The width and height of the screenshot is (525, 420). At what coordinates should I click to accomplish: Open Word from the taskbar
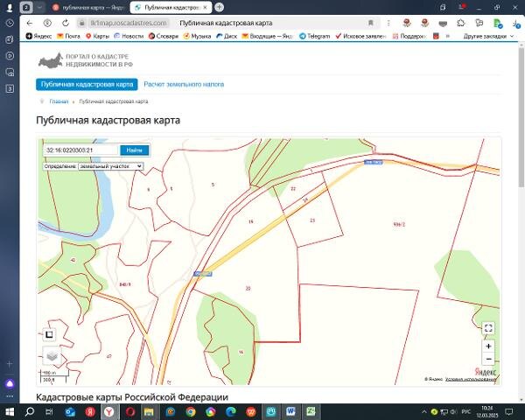point(290,411)
